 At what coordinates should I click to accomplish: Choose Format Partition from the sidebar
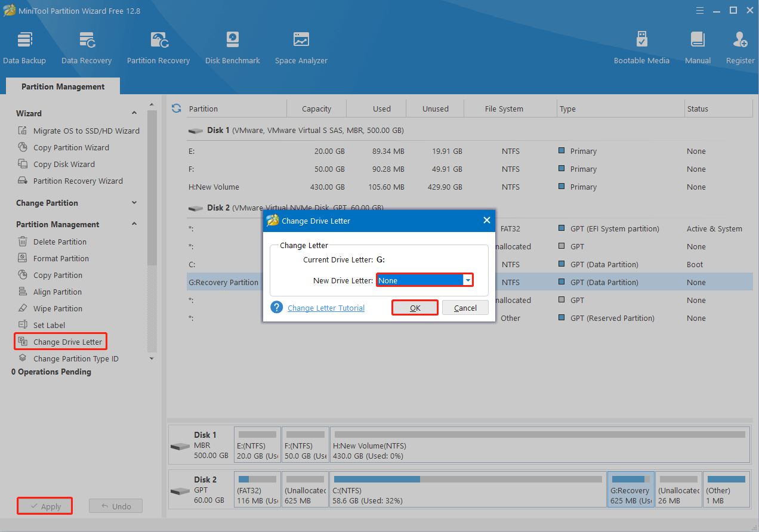(54, 258)
